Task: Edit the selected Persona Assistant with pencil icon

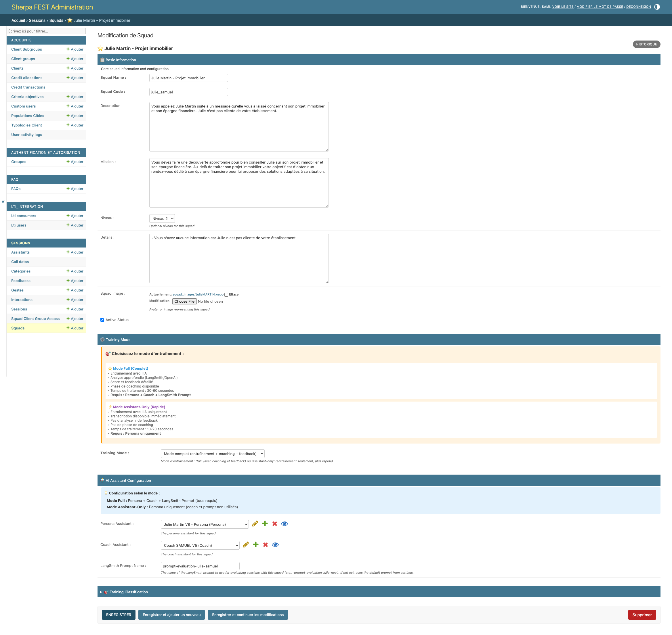Action: 255,524
